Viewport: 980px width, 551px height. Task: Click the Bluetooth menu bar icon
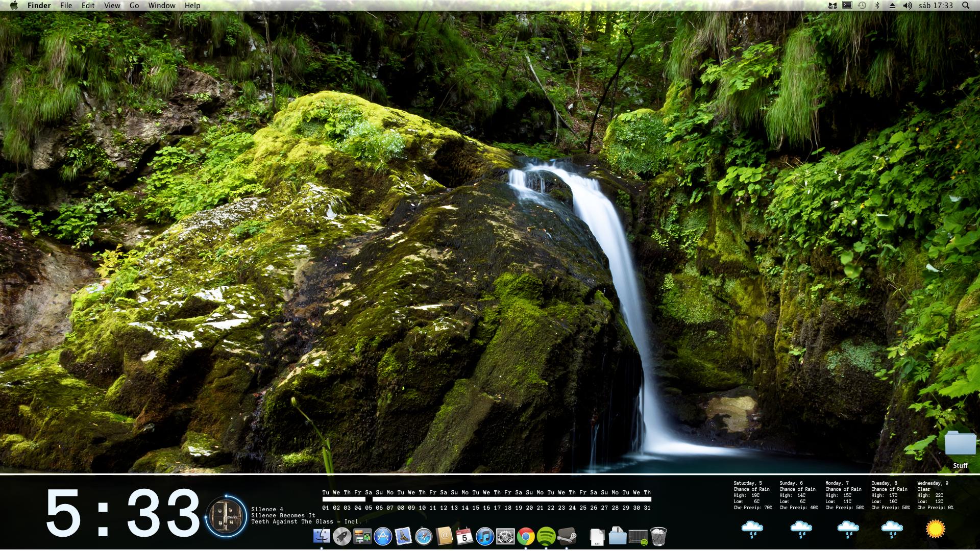click(877, 6)
